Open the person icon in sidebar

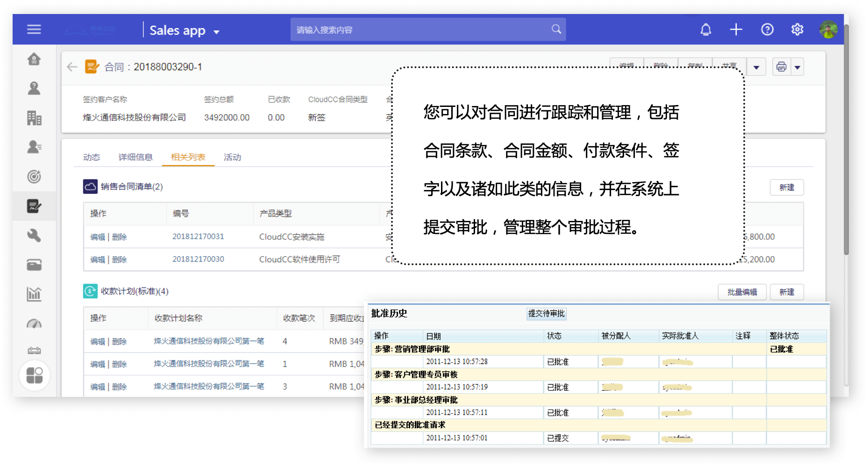point(34,88)
